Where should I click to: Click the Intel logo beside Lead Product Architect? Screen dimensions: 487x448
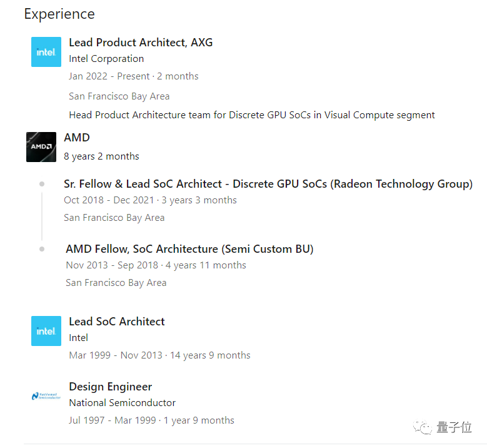(46, 52)
